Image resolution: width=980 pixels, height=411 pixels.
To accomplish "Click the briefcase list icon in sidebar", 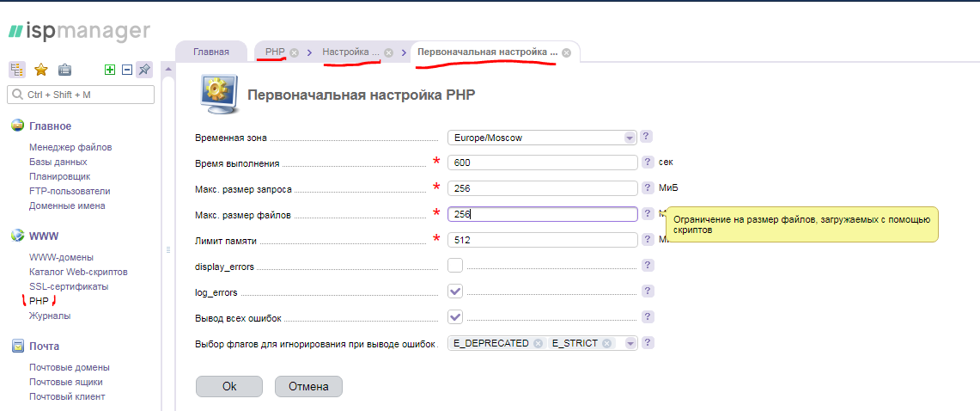I will pyautogui.click(x=64, y=71).
